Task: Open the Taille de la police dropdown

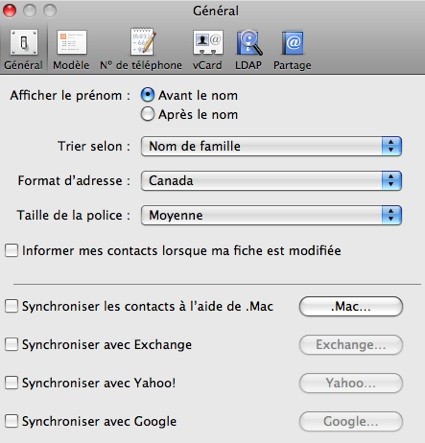Action: (x=271, y=215)
